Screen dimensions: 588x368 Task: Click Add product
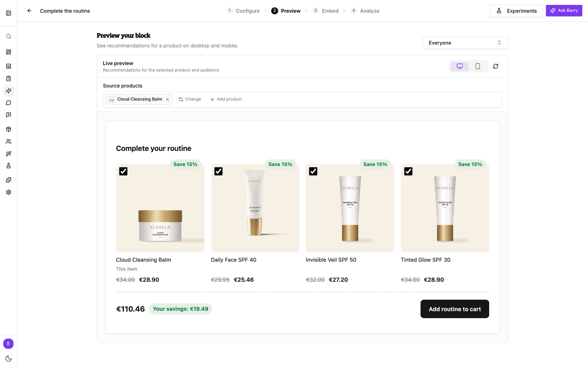[x=226, y=99]
